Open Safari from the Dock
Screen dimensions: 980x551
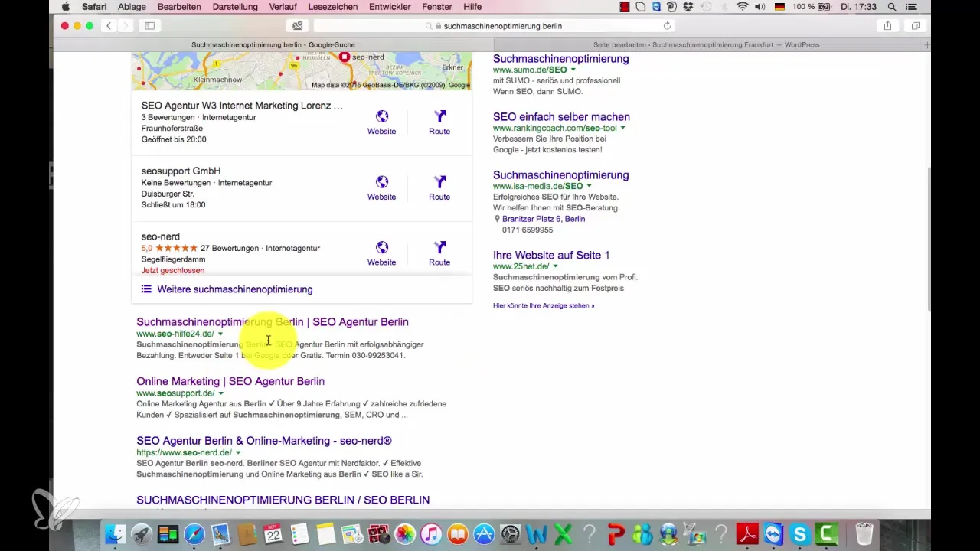coord(194,533)
